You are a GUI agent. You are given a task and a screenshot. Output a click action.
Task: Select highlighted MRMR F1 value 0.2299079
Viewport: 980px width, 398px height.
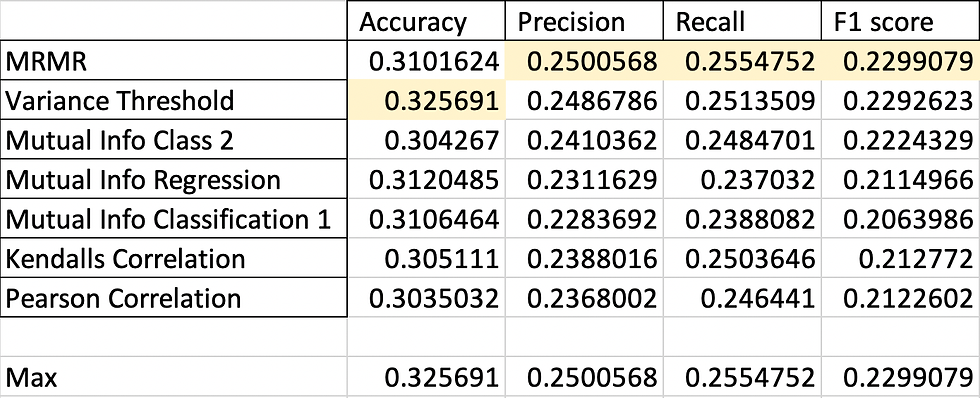(x=900, y=60)
